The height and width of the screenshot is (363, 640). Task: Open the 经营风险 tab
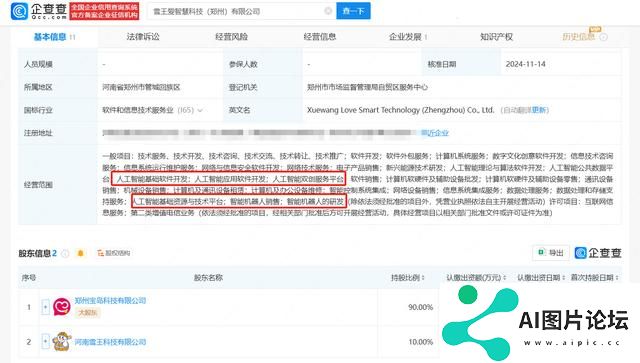[231, 37]
